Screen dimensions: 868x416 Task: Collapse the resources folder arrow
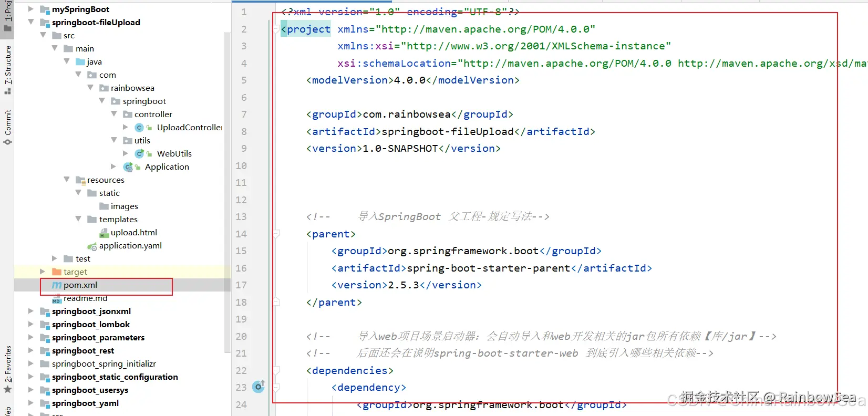(67, 180)
